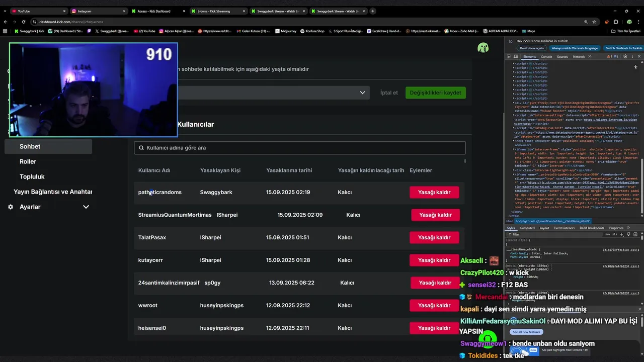The width and height of the screenshot is (644, 362).
Task: Open the DevTools settings gear
Action: point(625,56)
